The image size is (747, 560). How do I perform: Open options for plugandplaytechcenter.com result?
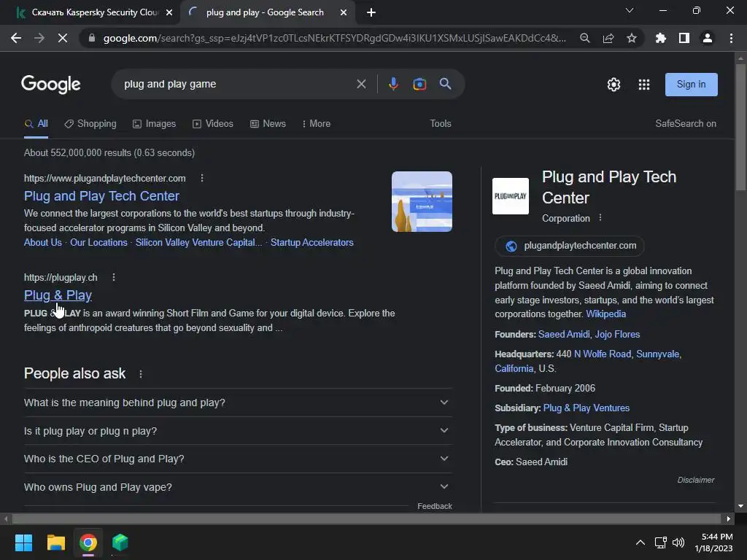[202, 178]
